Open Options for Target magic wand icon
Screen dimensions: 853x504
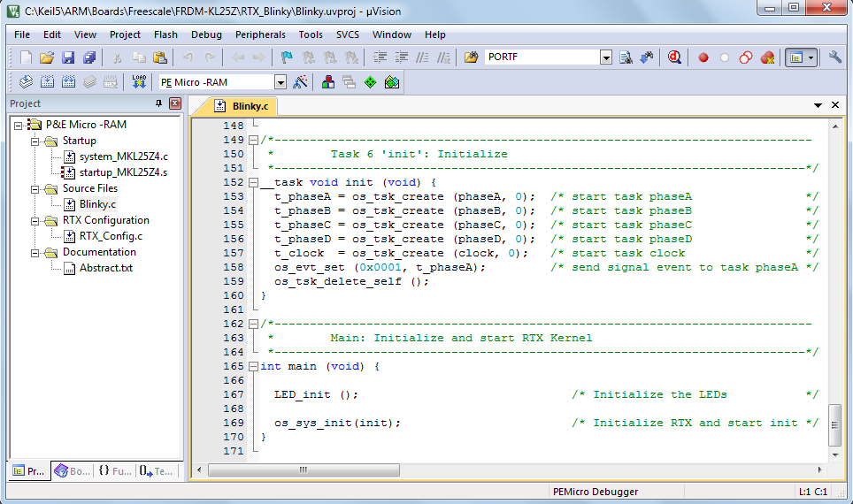coord(300,82)
